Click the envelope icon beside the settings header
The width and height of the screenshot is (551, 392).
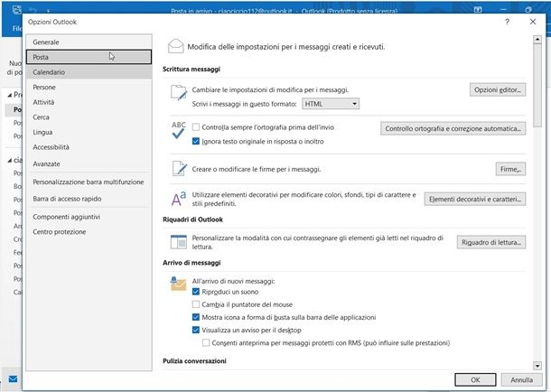pos(176,46)
